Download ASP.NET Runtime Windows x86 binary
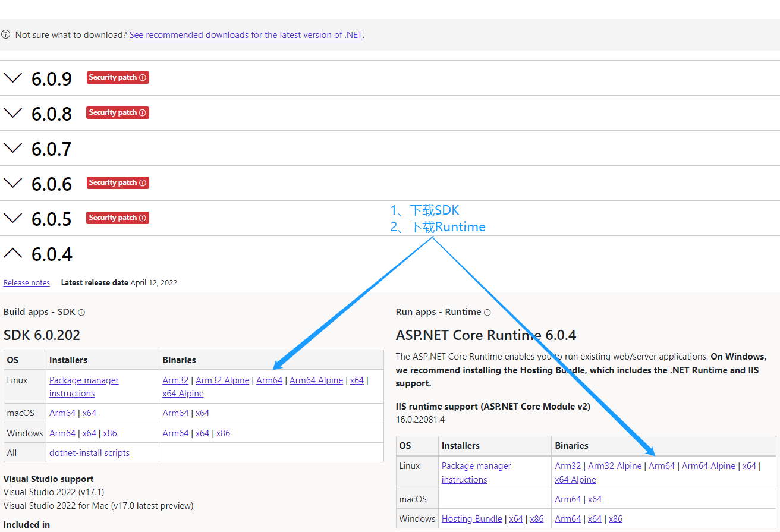Screen dimensions: 780x532 point(615,519)
